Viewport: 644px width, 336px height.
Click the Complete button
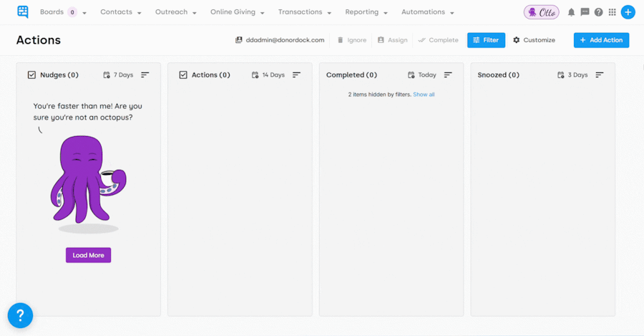(x=438, y=40)
